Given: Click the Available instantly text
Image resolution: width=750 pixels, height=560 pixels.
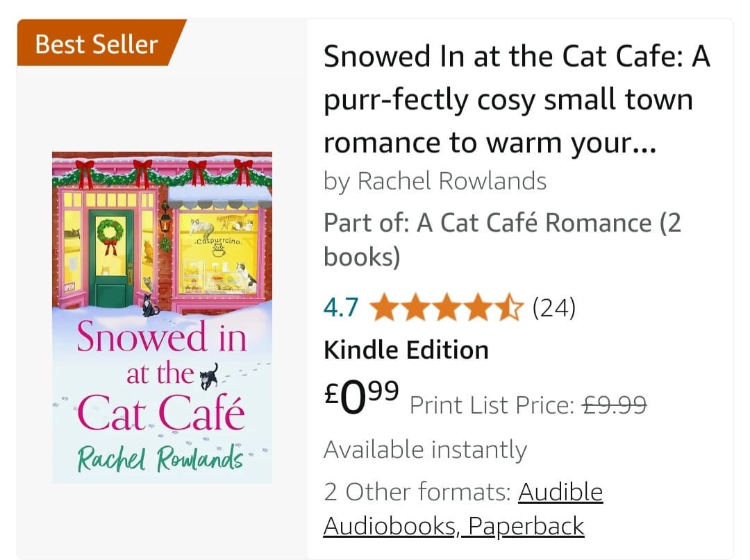Looking at the screenshot, I should coord(425,450).
